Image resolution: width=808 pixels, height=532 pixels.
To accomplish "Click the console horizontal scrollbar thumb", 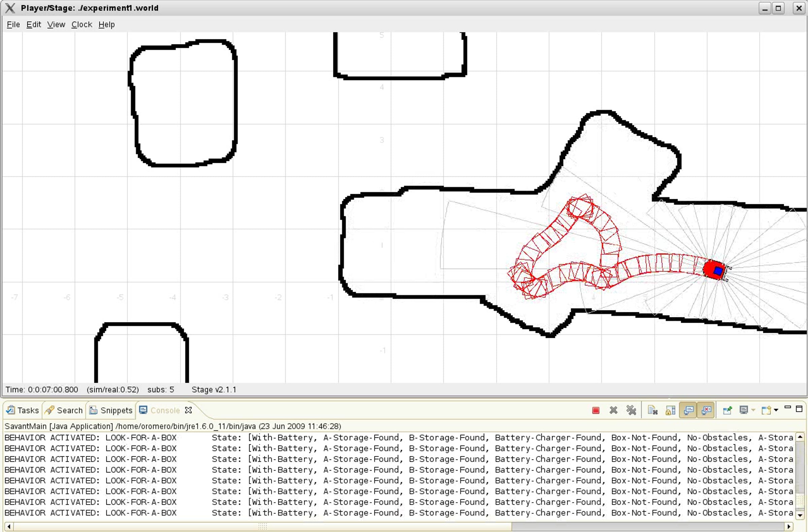I will pos(262,527).
